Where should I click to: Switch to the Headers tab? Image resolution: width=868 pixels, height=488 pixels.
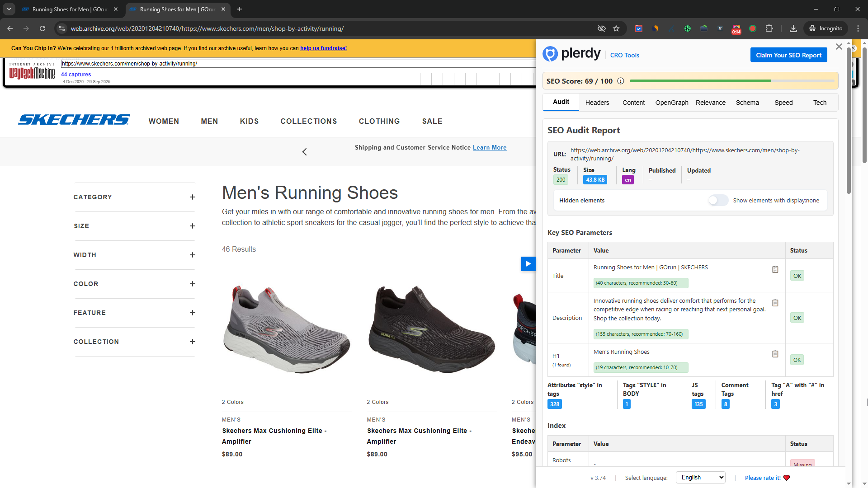point(597,103)
